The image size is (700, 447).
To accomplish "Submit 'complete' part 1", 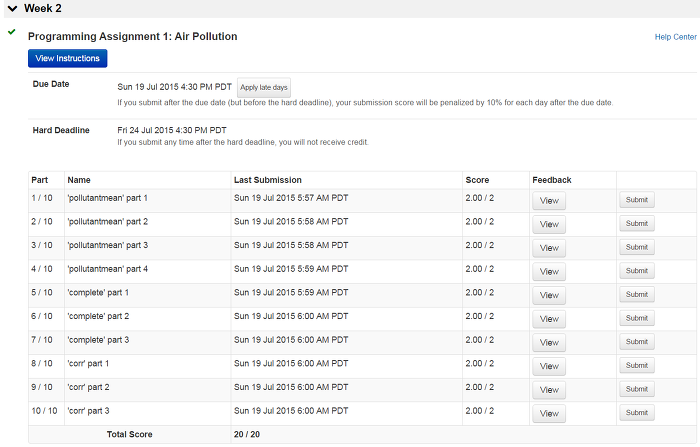I will coord(637,295).
